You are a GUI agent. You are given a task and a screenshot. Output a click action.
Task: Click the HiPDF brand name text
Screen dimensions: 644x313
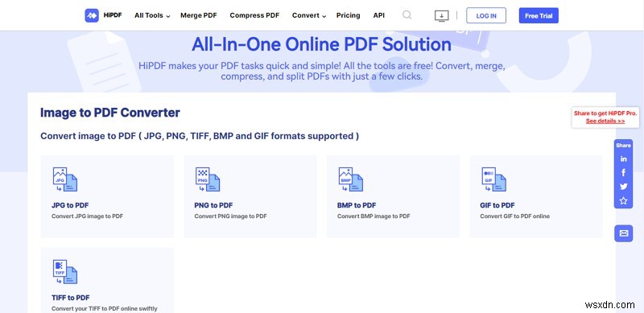[x=113, y=15]
